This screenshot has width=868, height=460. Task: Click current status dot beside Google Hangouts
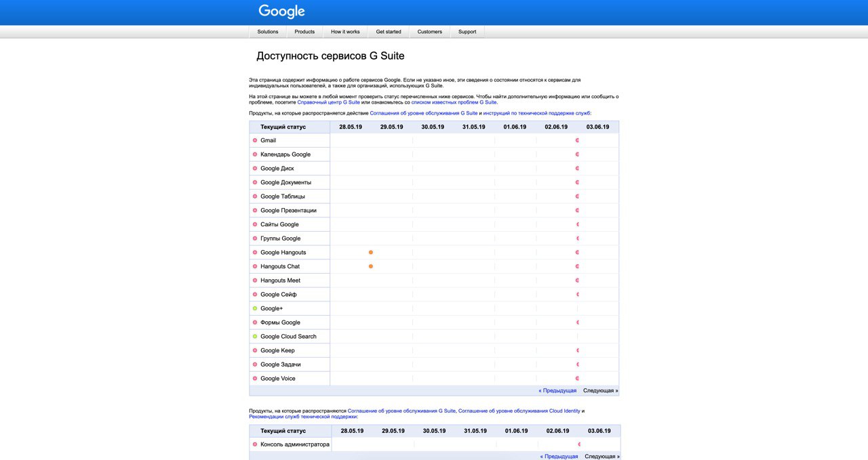255,252
